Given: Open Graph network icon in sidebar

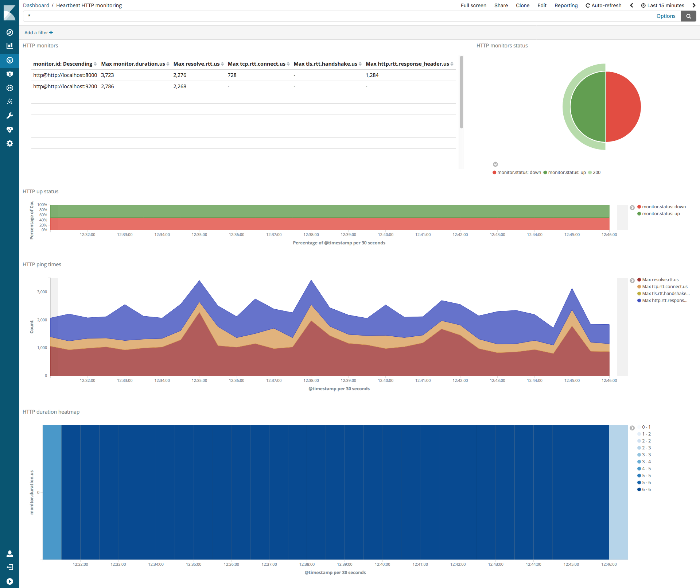Looking at the screenshot, I should 10,102.
